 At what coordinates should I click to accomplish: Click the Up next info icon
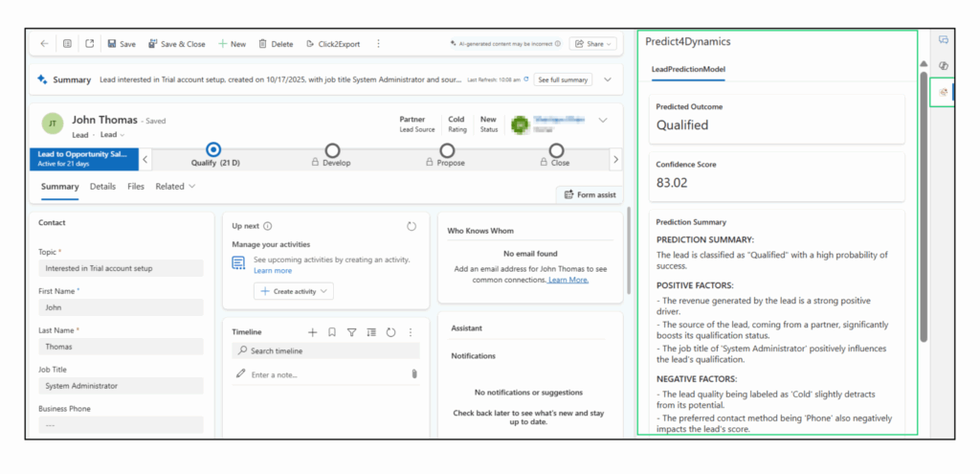268,226
